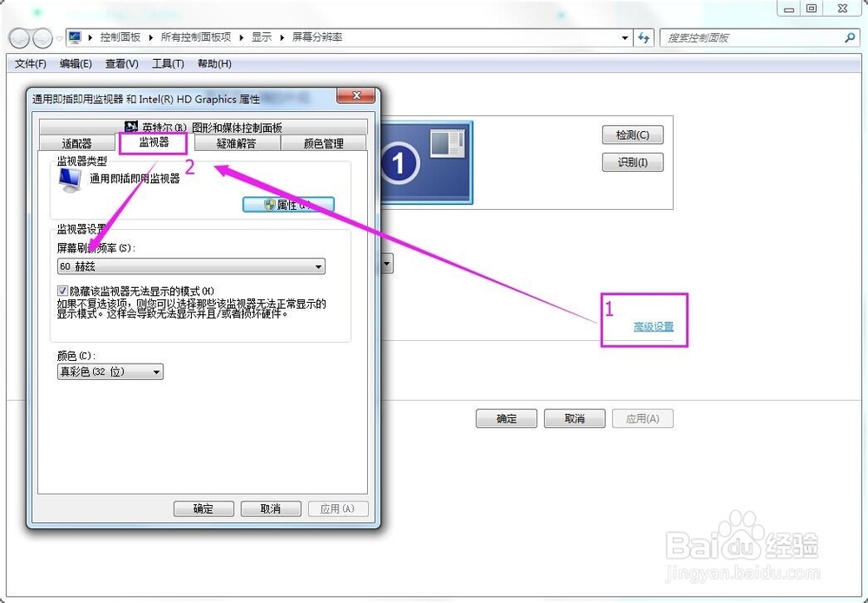Close the monitor properties dialog
Image resolution: width=868 pixels, height=603 pixels.
[x=356, y=95]
